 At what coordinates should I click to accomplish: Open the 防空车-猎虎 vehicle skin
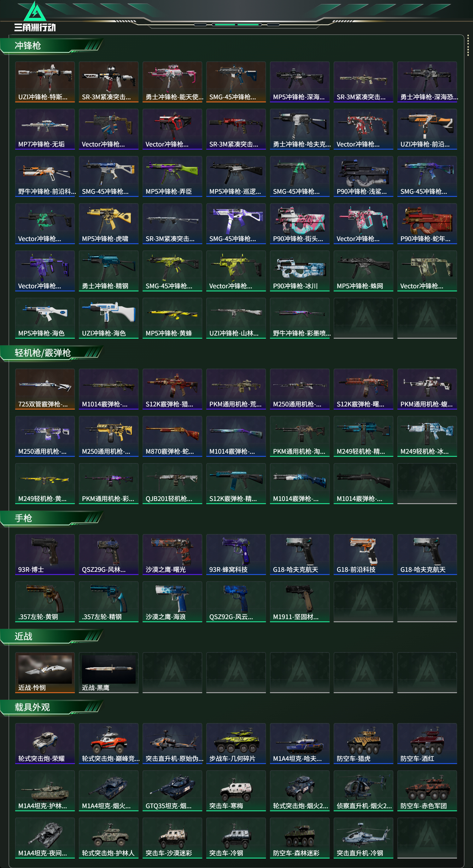364,743
